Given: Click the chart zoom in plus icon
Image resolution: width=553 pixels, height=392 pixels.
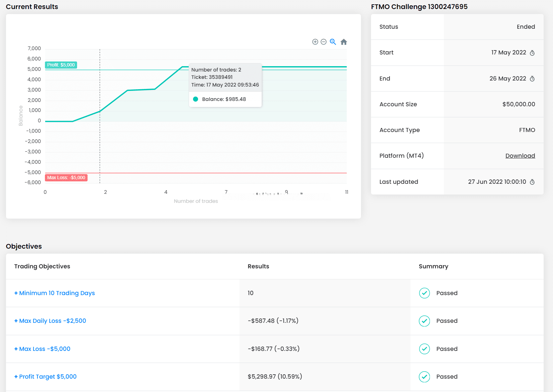Looking at the screenshot, I should coord(315,42).
